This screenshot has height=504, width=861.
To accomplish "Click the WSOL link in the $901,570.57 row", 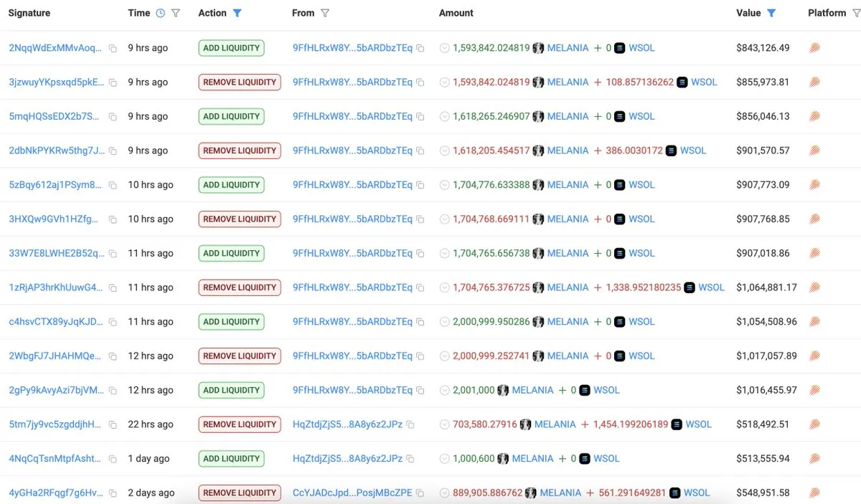I will pyautogui.click(x=693, y=151).
